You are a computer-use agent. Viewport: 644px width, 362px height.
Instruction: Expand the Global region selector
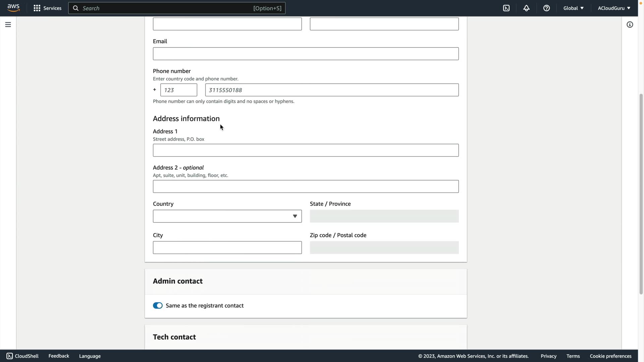pyautogui.click(x=573, y=8)
